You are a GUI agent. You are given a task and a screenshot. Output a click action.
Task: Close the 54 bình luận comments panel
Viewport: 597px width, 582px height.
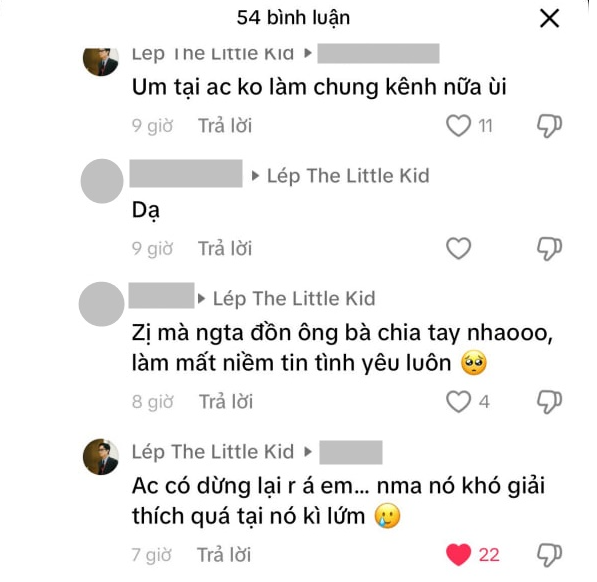(x=549, y=18)
